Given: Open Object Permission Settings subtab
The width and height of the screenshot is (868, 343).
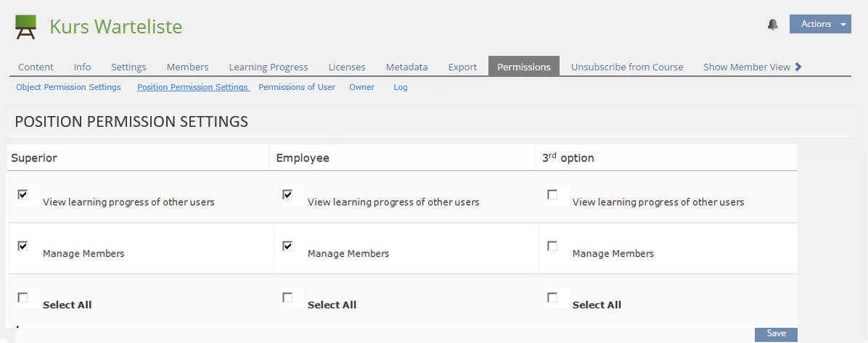Looking at the screenshot, I should pyautogui.click(x=68, y=87).
